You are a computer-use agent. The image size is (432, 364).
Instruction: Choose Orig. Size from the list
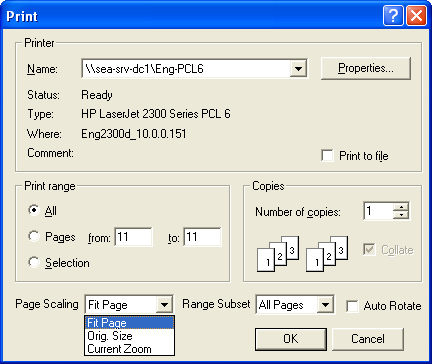130,336
